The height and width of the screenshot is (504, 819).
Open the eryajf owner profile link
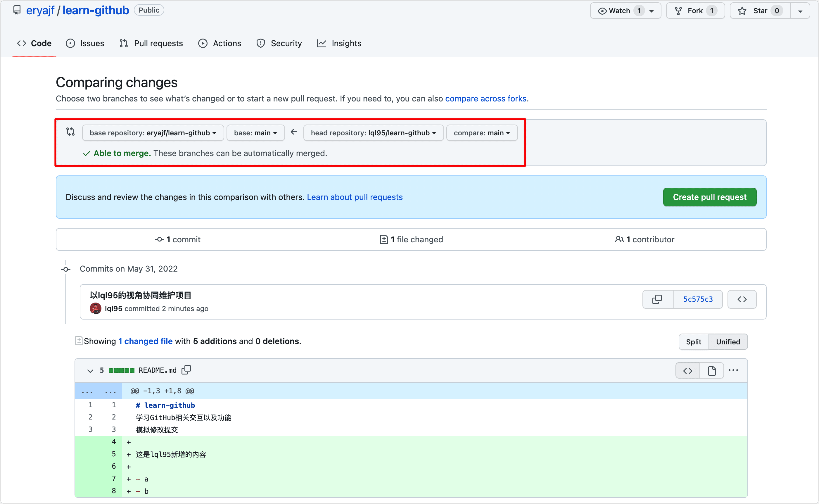[x=40, y=11]
